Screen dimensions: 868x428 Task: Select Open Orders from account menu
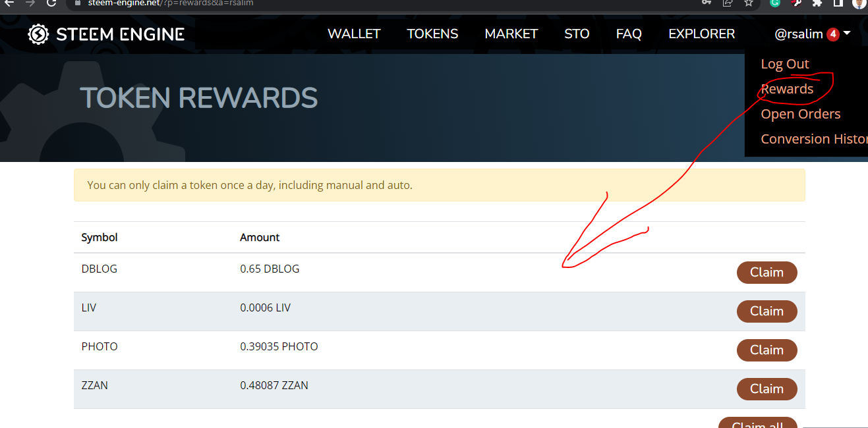pyautogui.click(x=801, y=114)
